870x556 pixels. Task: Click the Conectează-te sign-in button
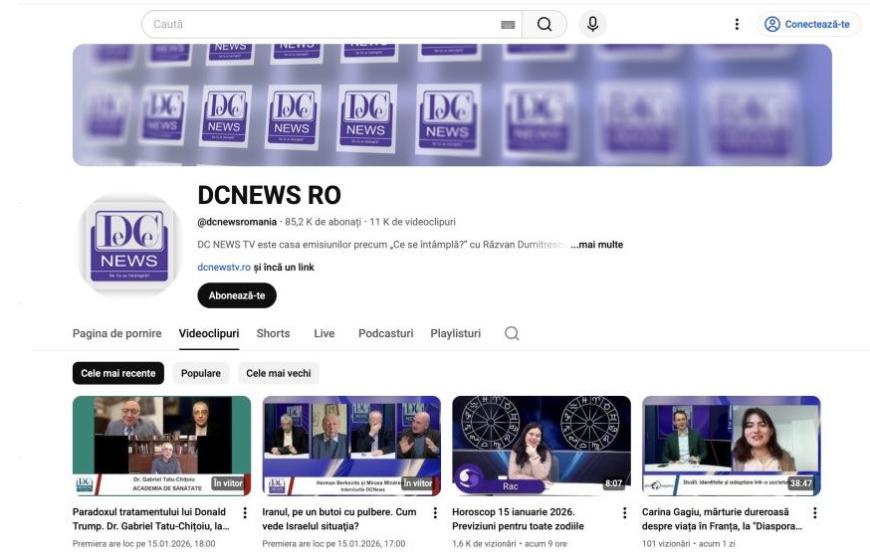pos(808,25)
